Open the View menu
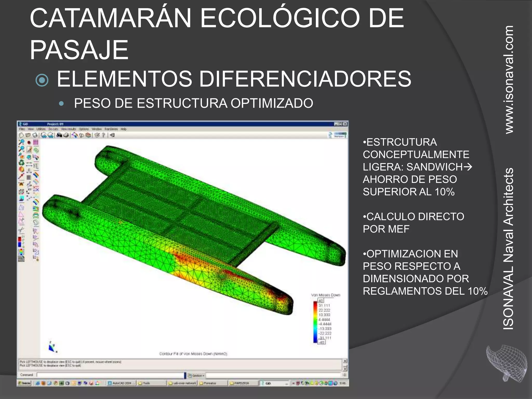Viewport: 532px width, 399px height. click(x=31, y=129)
